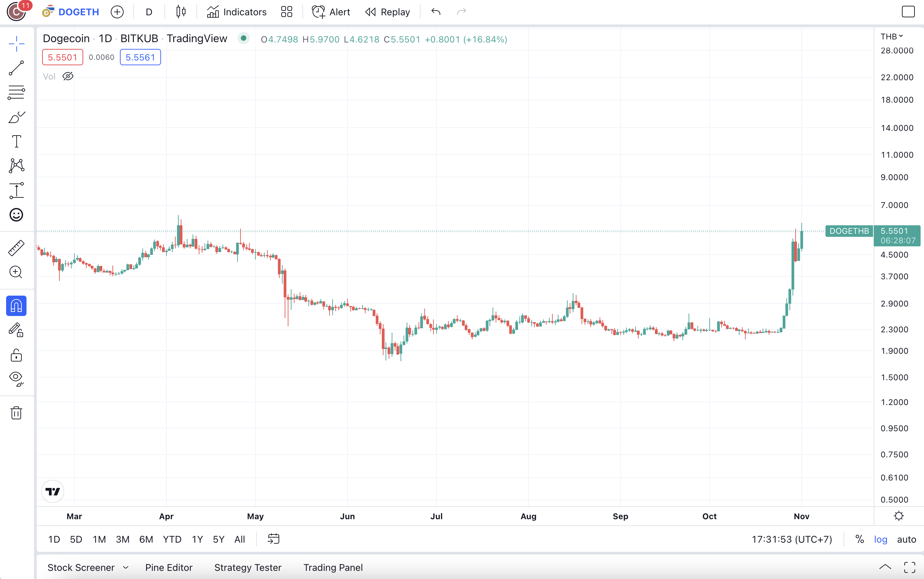Open the candlestick chart style menu
Screen dimensions: 924x579
pos(181,12)
